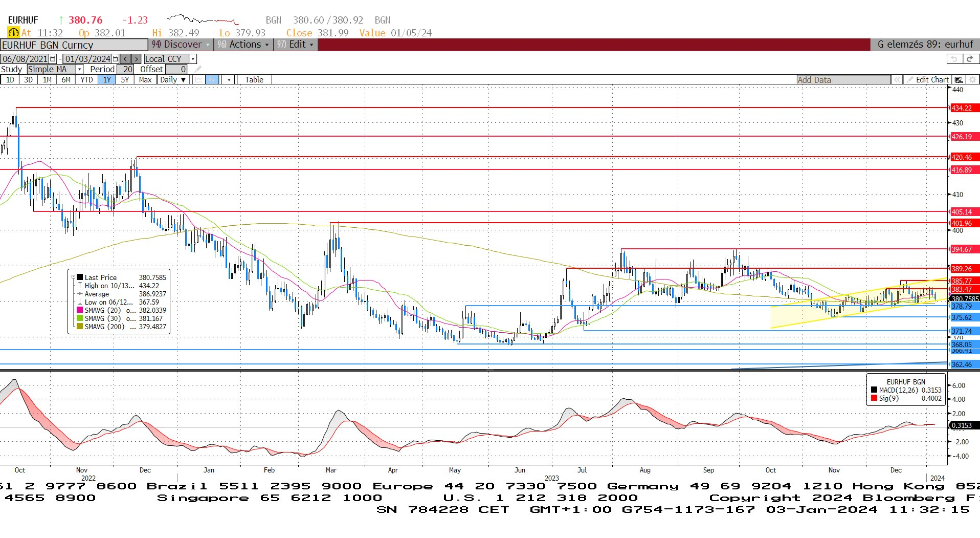The image size is (980, 538).
Task: Shift date range back with left arrow
Action: pos(125,59)
